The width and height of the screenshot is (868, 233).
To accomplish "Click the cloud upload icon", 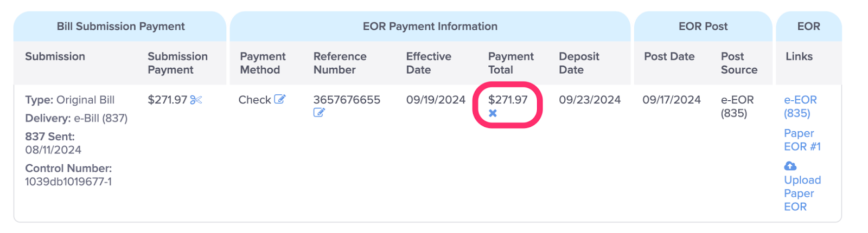I will pos(790,166).
